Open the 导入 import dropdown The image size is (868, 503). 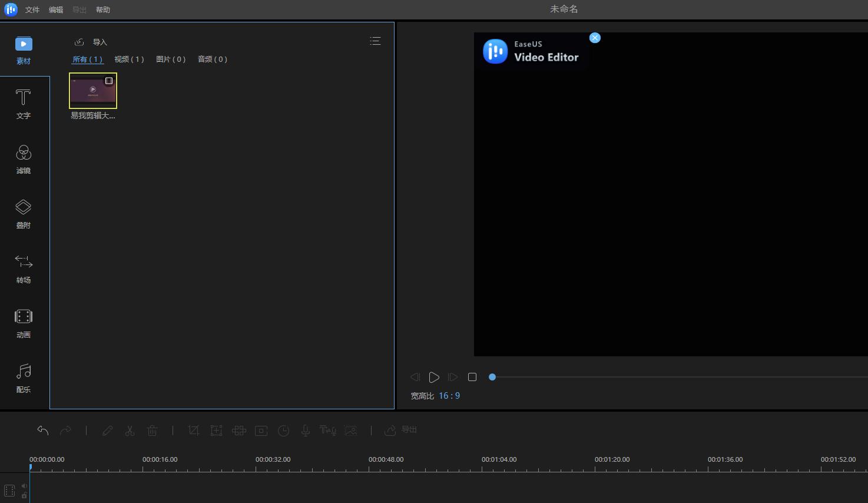click(x=91, y=42)
